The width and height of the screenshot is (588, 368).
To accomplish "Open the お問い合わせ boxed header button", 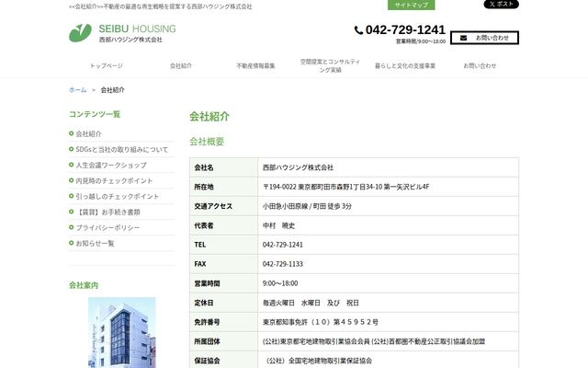I will tap(484, 38).
